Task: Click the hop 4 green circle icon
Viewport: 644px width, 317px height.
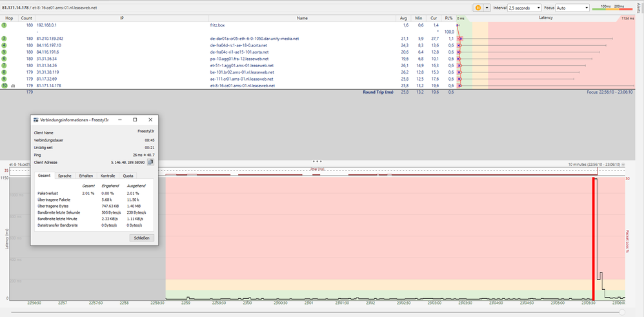Action: (4, 45)
